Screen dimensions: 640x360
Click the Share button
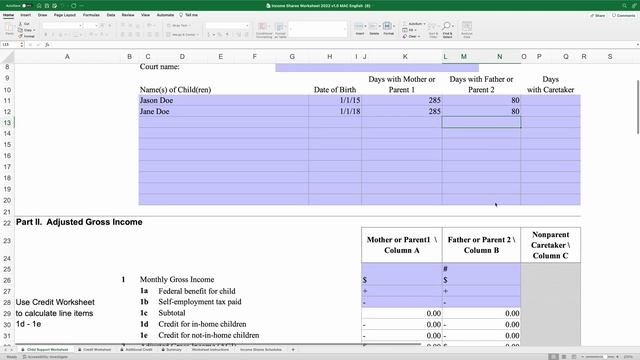tap(598, 16)
